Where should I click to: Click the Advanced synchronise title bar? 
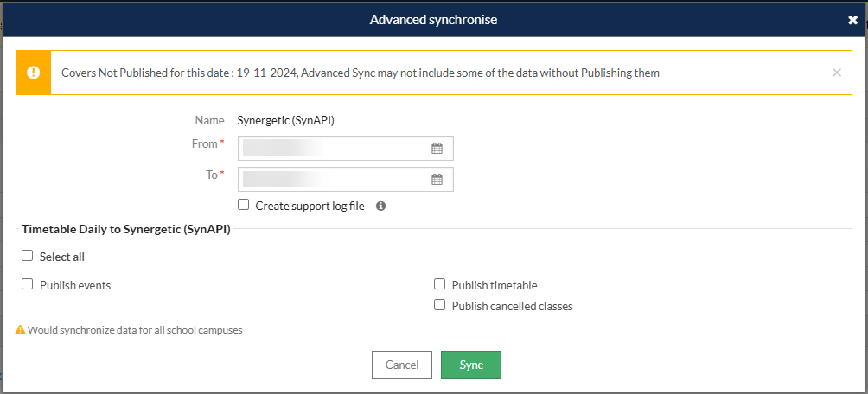point(433,20)
